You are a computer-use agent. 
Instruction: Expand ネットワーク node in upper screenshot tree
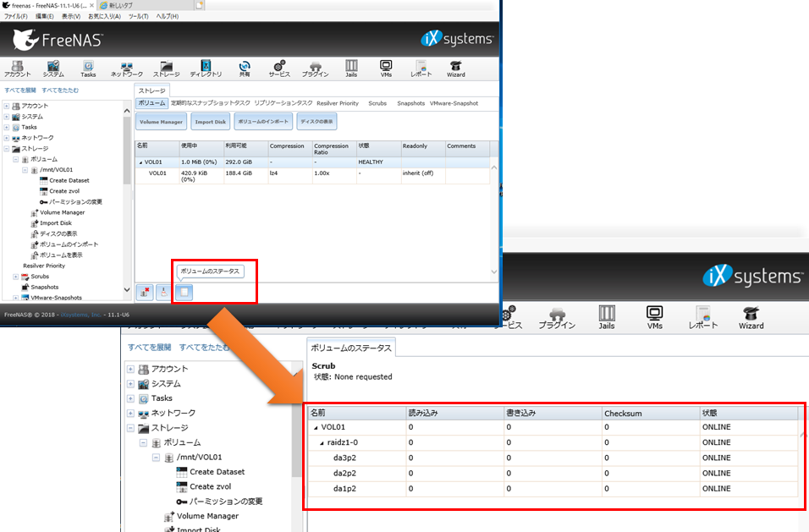click(x=7, y=138)
